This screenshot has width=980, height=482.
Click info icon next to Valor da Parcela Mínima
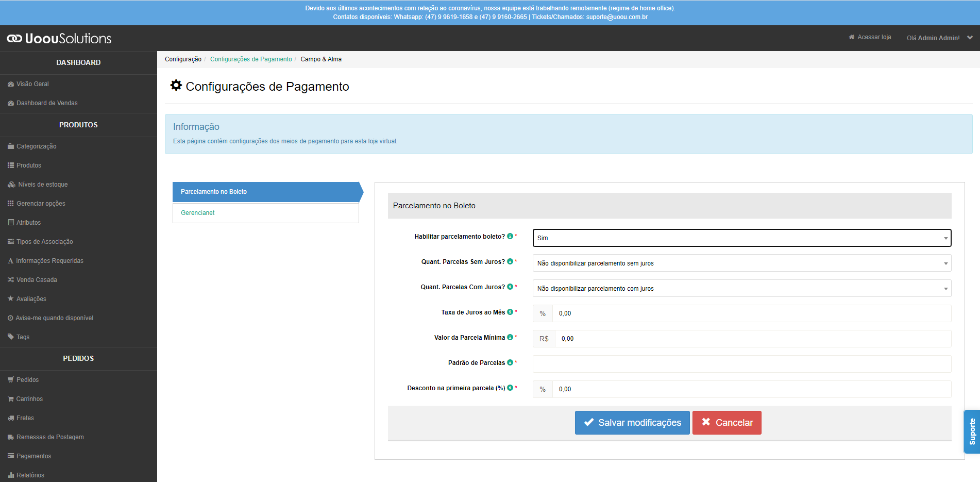(x=510, y=337)
